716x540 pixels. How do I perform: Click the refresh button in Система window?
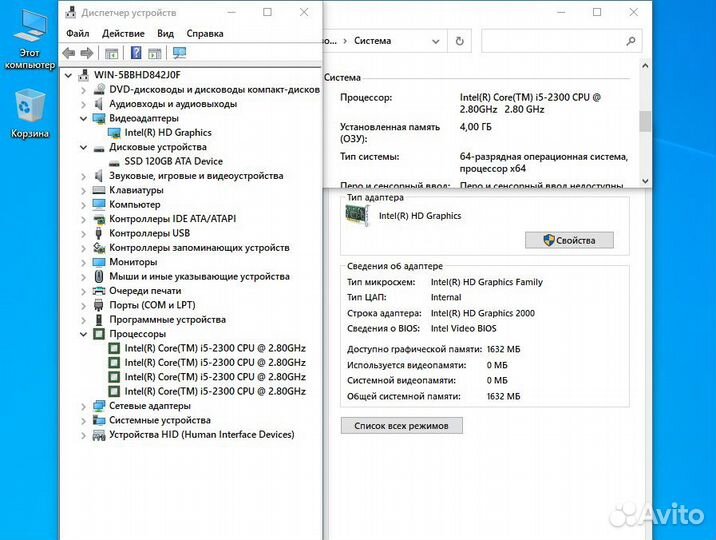[x=459, y=42]
